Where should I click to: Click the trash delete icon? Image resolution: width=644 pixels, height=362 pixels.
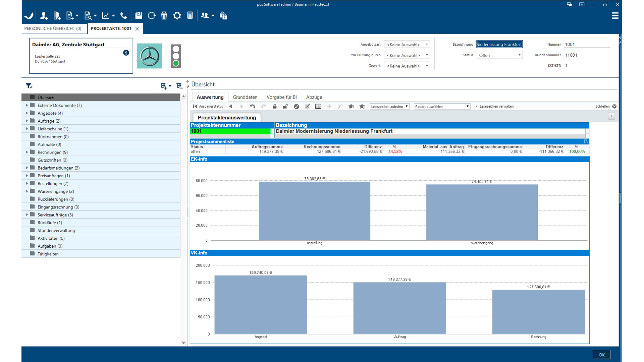pyautogui.click(x=164, y=15)
